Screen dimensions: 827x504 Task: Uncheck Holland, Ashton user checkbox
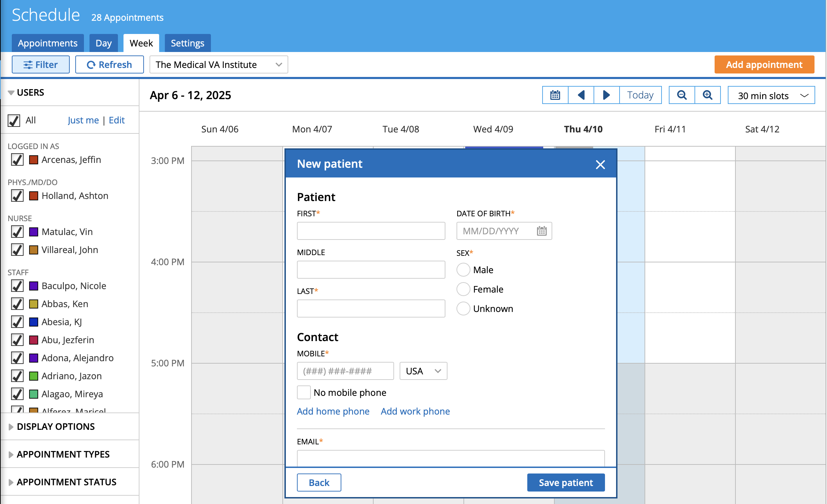coord(17,195)
